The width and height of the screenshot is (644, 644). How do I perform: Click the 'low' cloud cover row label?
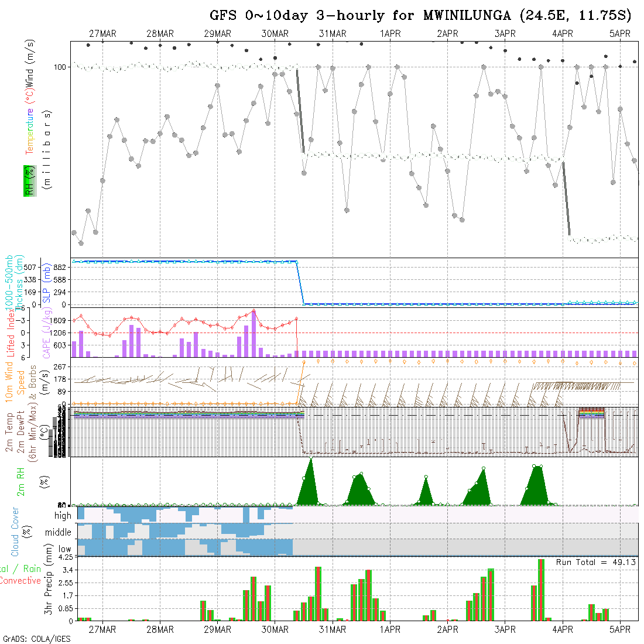coord(64,549)
